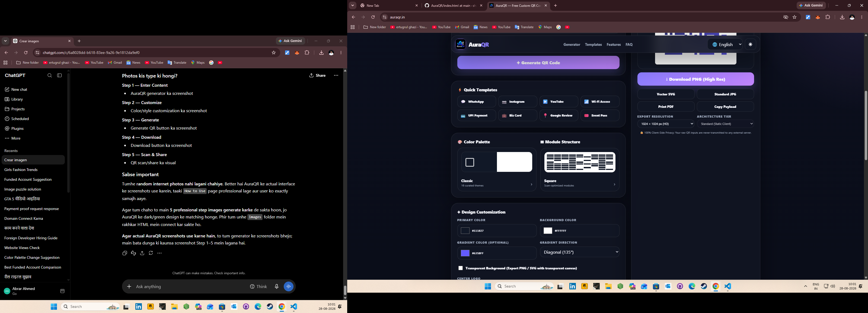Click the ChatGPT search icon in sidebar

click(50, 75)
